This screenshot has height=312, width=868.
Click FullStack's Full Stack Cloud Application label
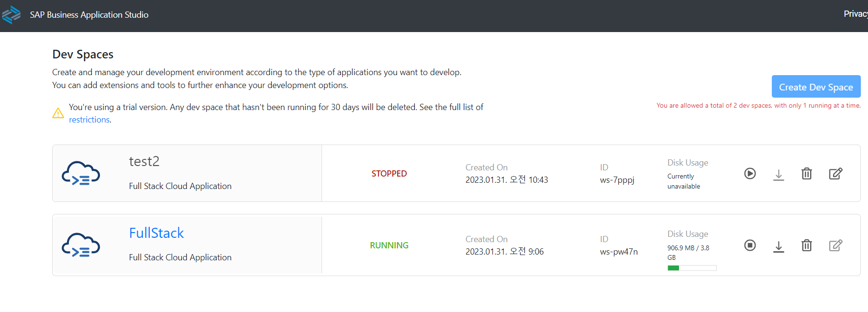(x=180, y=257)
